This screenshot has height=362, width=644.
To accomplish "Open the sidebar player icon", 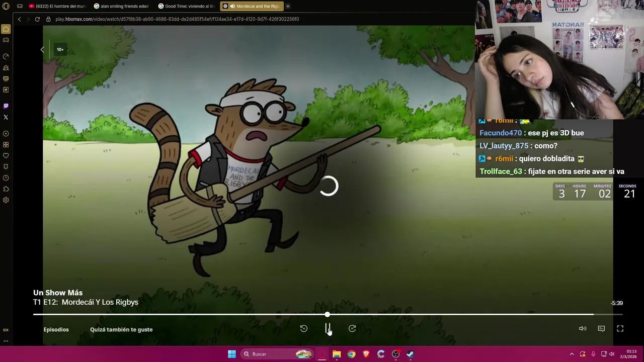I will pyautogui.click(x=6, y=134).
